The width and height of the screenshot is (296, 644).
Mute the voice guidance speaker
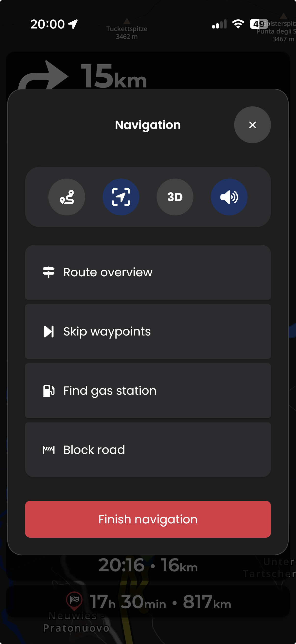(x=229, y=197)
